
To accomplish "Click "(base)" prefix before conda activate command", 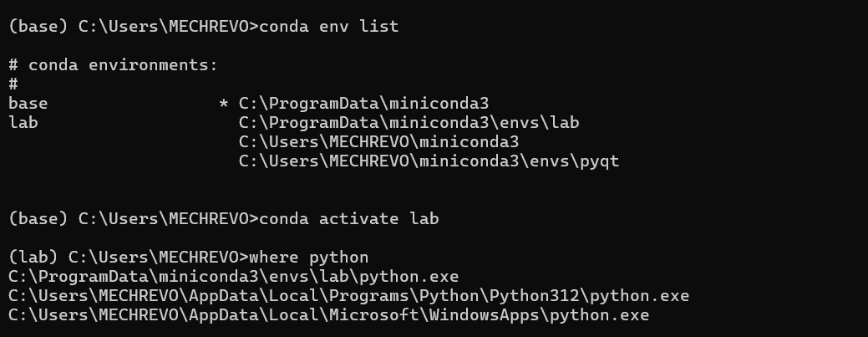I will pos(38,219).
